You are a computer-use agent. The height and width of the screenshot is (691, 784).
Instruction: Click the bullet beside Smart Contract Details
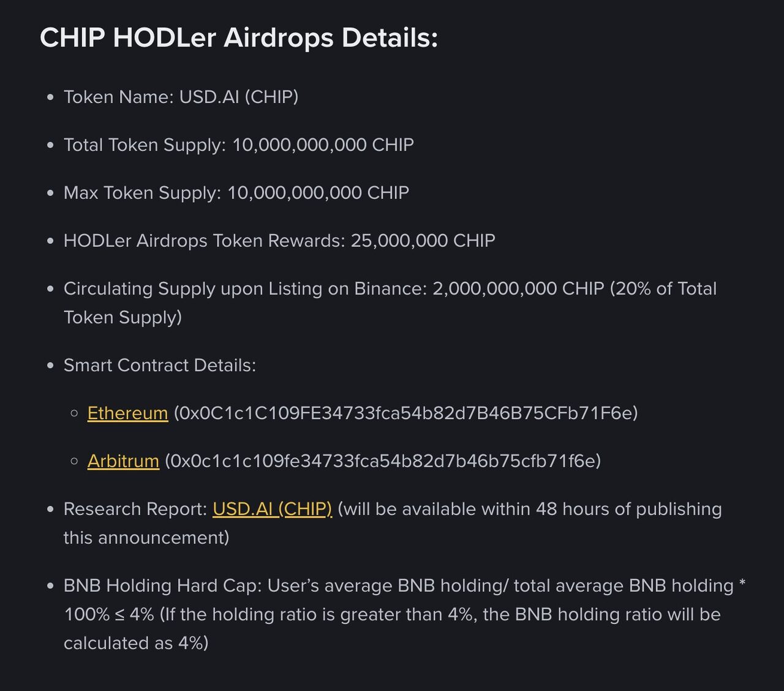pyautogui.click(x=50, y=366)
